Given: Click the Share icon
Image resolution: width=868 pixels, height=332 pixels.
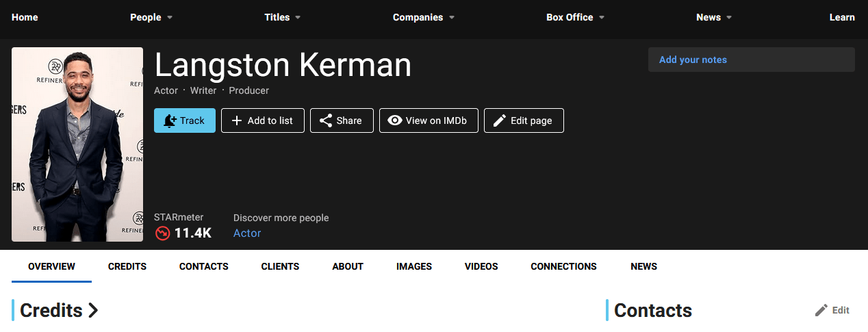Looking at the screenshot, I should (x=326, y=121).
